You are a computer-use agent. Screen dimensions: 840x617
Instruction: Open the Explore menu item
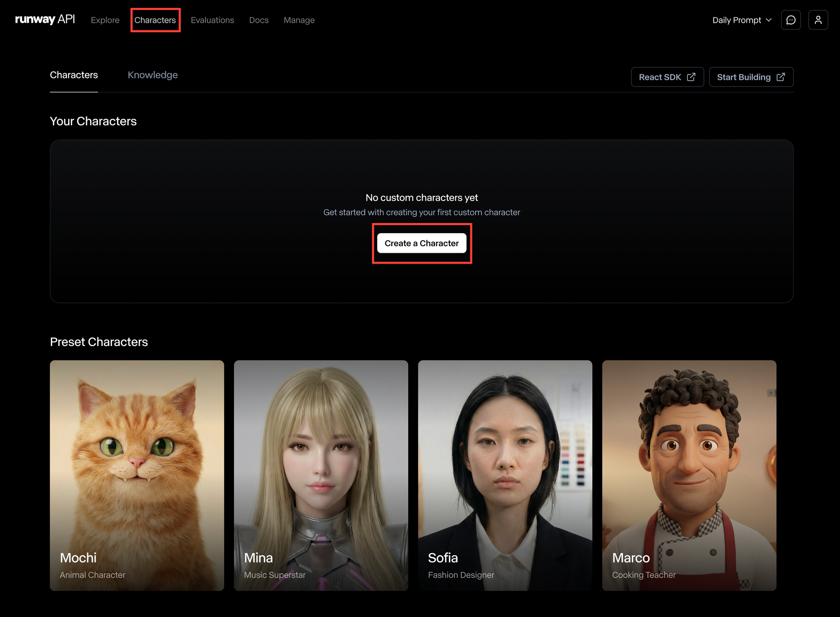tap(105, 20)
